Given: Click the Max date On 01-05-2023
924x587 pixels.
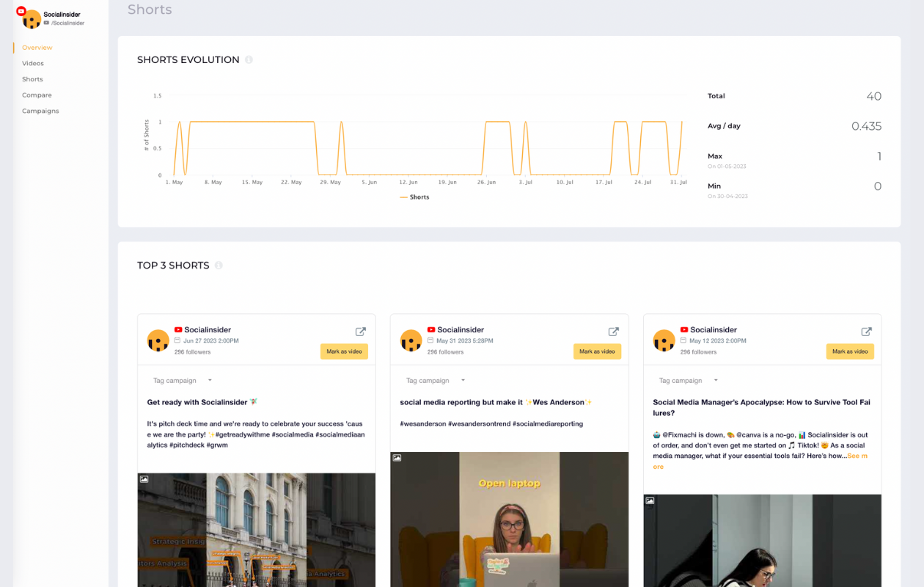Looking at the screenshot, I should pos(727,167).
